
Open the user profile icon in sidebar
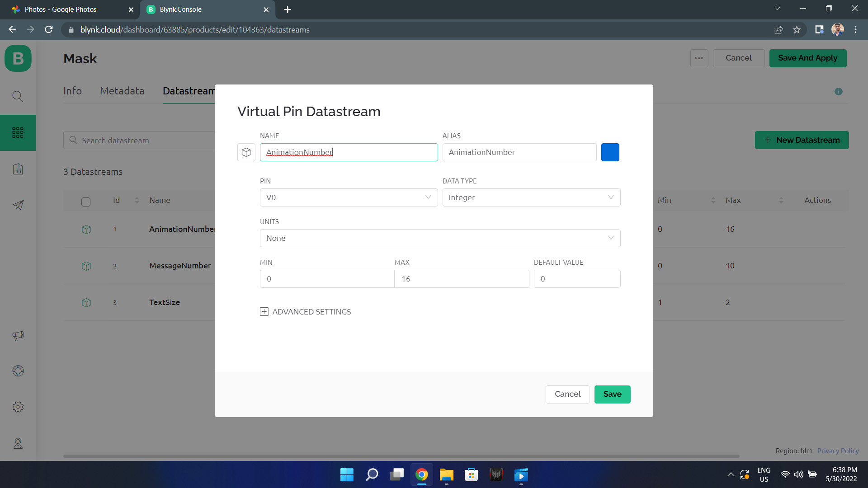tap(18, 443)
